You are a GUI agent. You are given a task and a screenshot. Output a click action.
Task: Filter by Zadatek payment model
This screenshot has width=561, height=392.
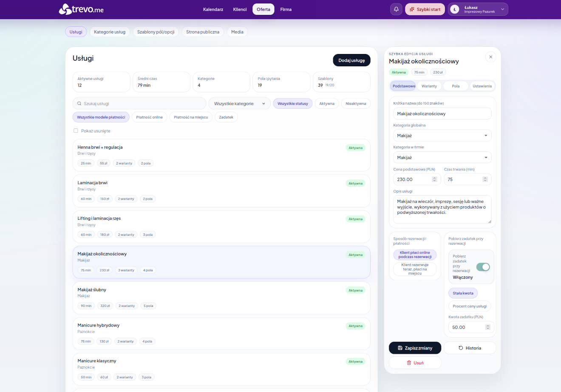click(226, 117)
